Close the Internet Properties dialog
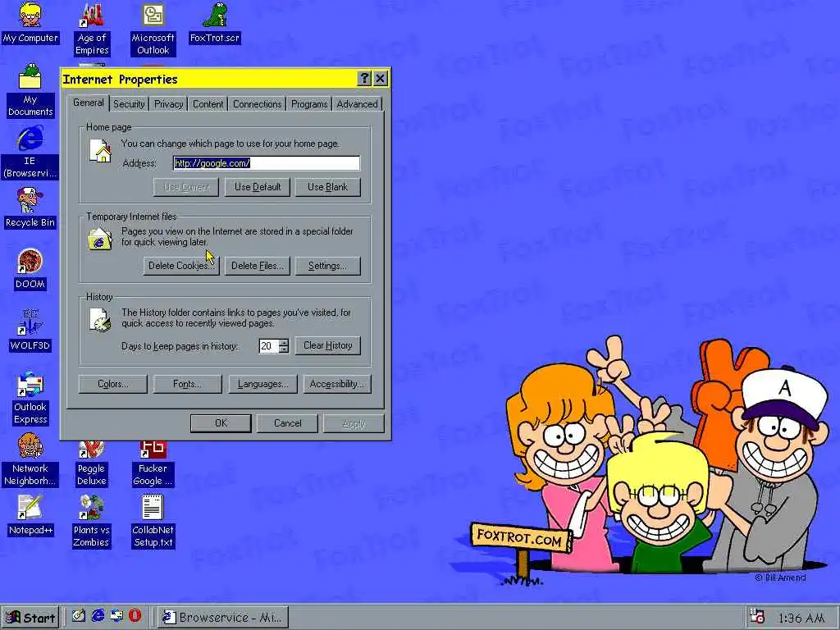The width and height of the screenshot is (840, 630). [381, 78]
